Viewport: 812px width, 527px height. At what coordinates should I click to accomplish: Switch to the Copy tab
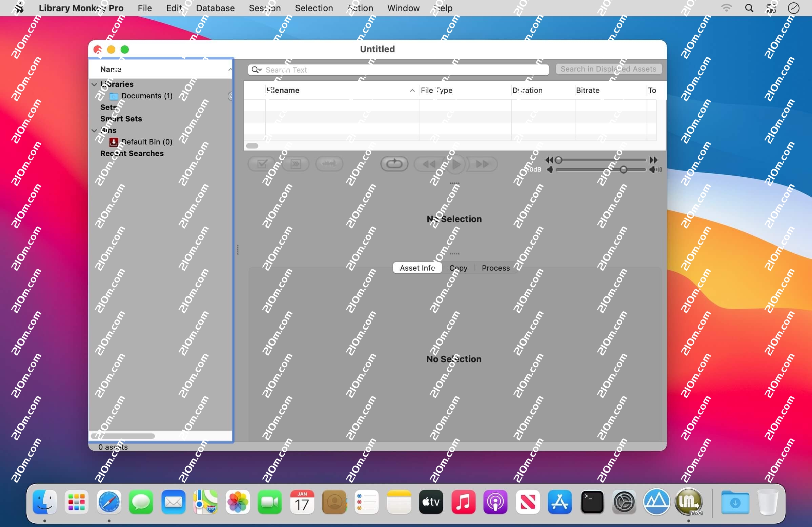tap(458, 268)
